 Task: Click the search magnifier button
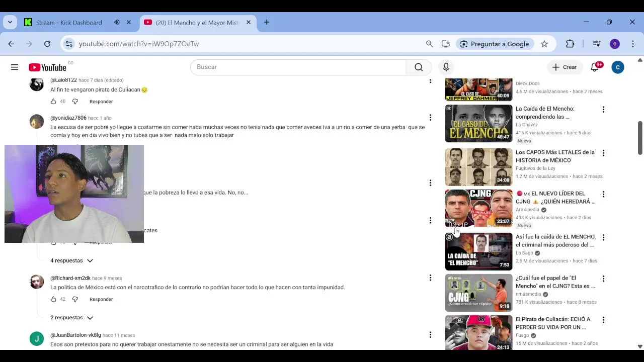point(419,67)
